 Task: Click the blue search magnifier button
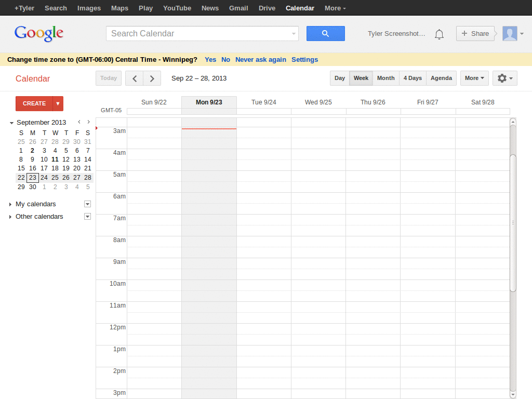[325, 34]
